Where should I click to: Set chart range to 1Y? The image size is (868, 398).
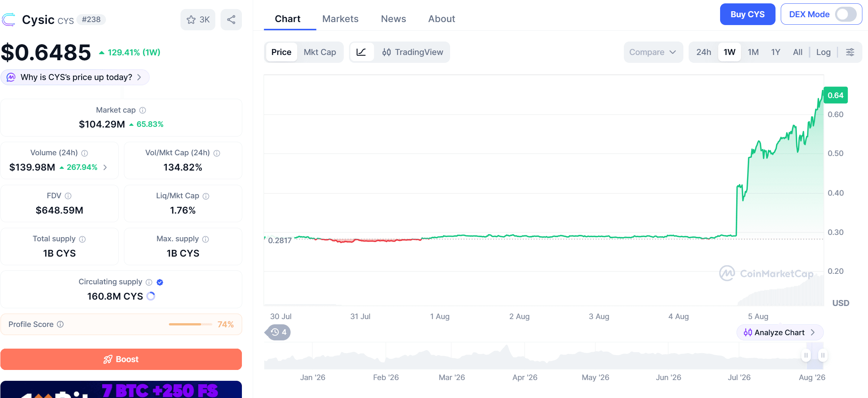click(x=776, y=52)
